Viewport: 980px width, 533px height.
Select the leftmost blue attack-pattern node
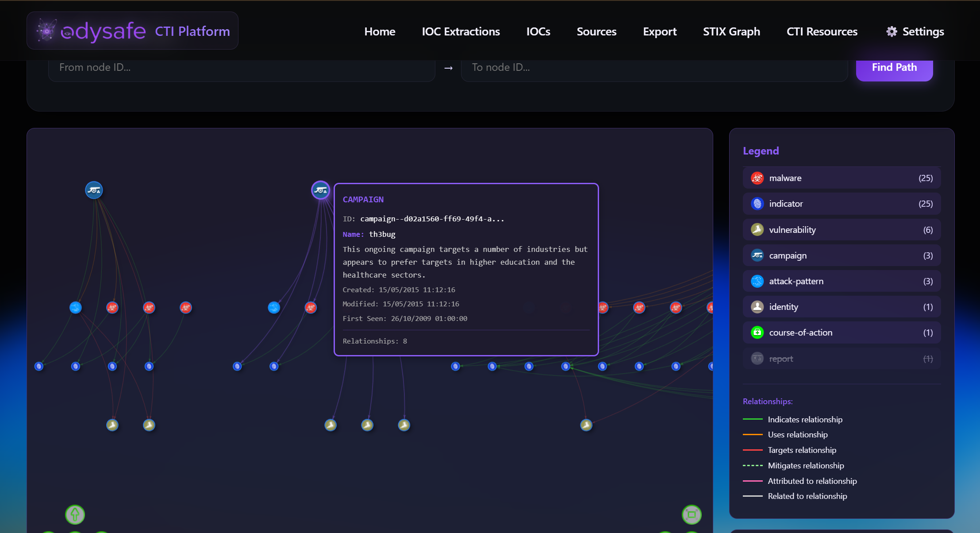[76, 307]
